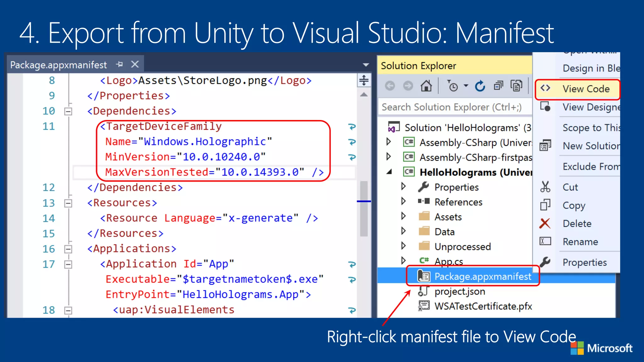Screen dimensions: 644x362
Task: Select the Unprocessed folder icon
Action: pos(424,246)
